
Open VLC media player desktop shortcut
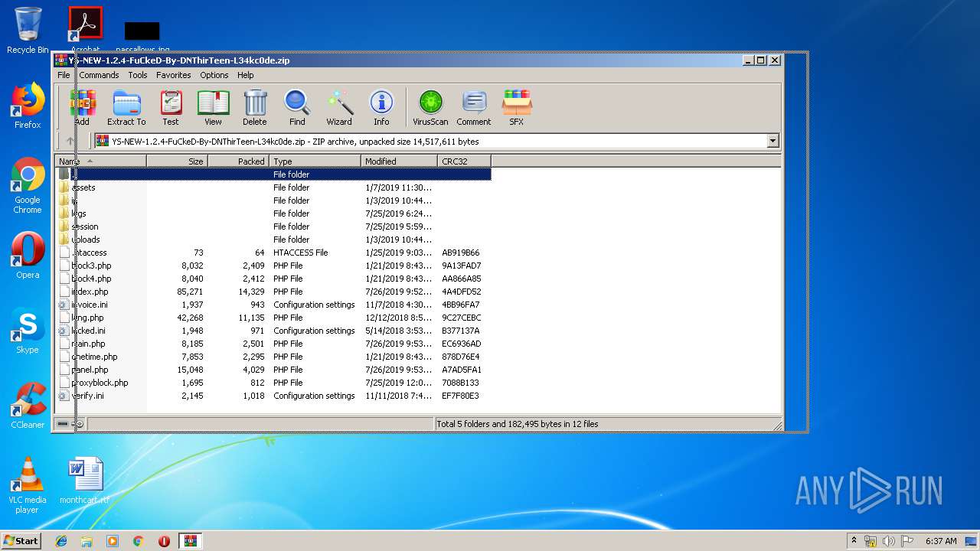(28, 485)
